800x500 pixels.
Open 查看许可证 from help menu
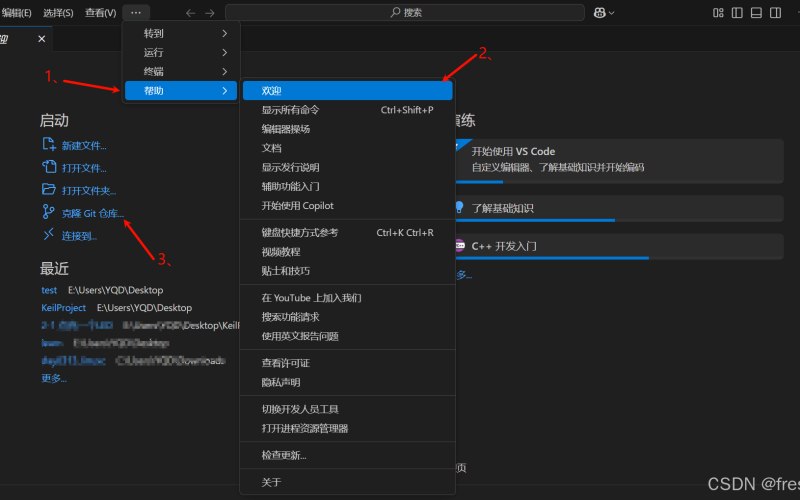point(347,363)
